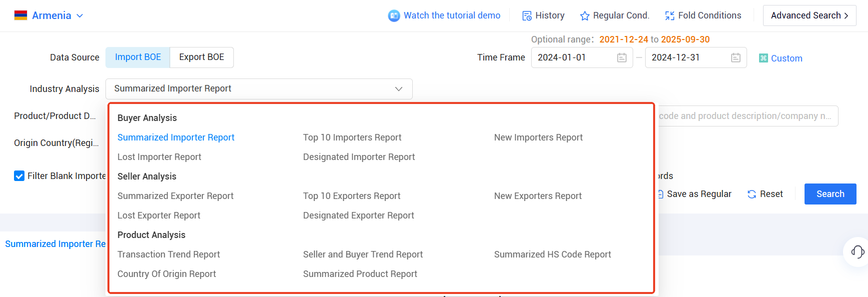Viewport: 868px width, 297px height.
Task: Click the Regular Cond. star icon
Action: 585,16
